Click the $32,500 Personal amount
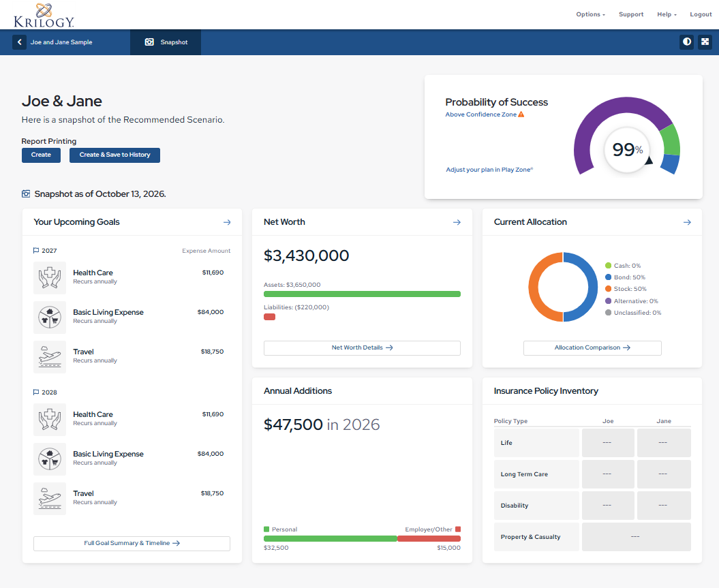Image resolution: width=719 pixels, height=588 pixels. (276, 548)
